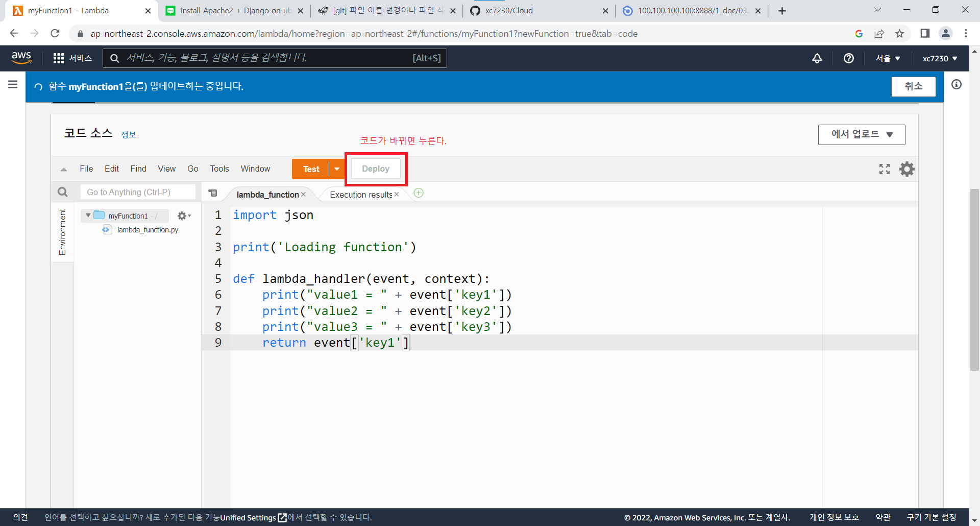This screenshot has height=526, width=980.
Task: Open the Environment side panel tab
Action: coord(62,232)
